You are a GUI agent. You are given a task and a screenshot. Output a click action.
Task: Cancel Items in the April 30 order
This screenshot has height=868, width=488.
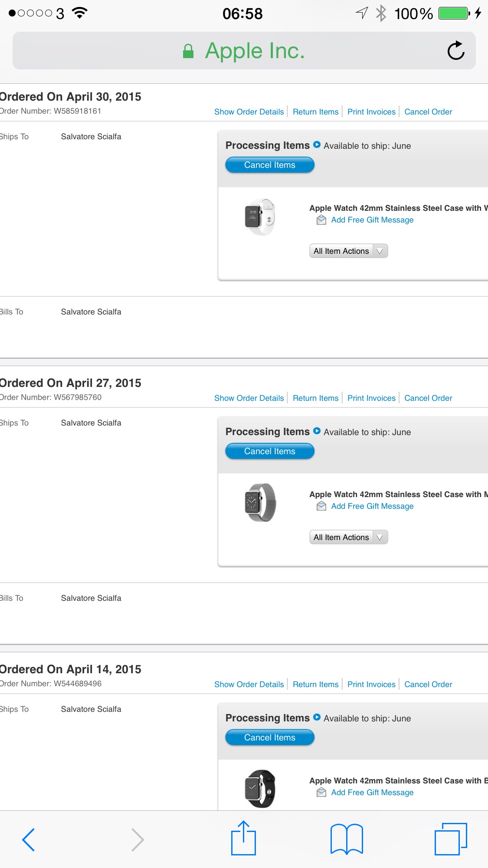tap(270, 165)
